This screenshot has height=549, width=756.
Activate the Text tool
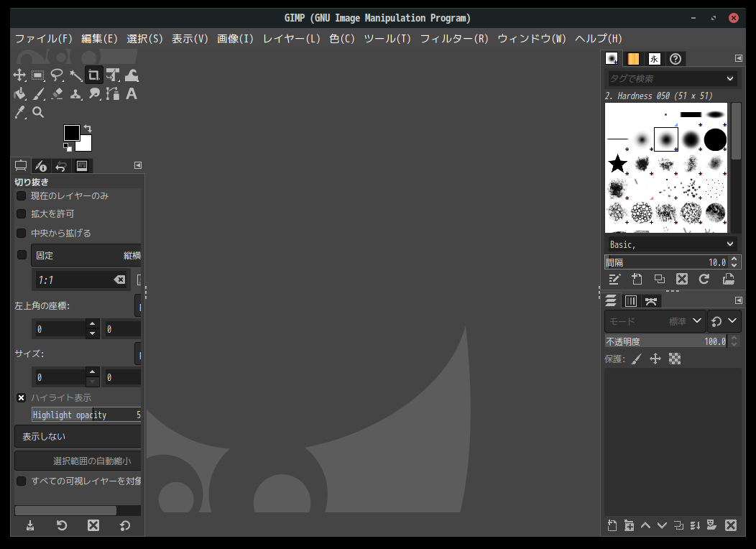pos(132,93)
